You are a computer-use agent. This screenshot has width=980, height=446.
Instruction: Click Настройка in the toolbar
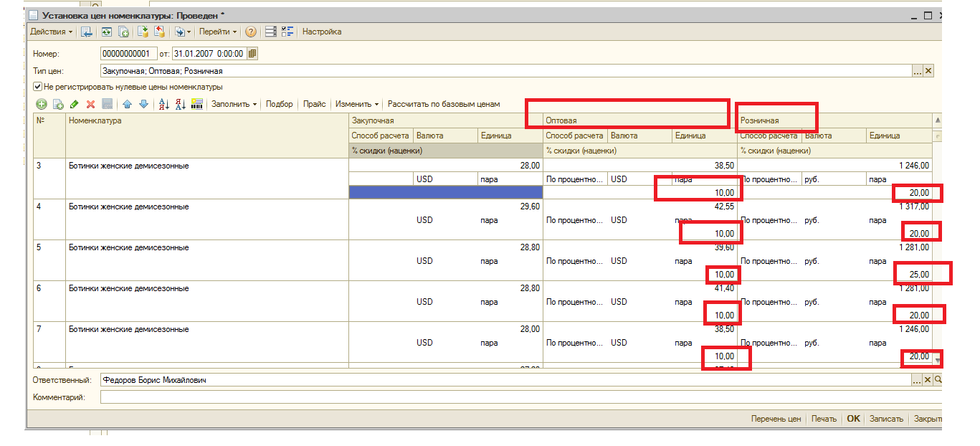click(x=322, y=32)
